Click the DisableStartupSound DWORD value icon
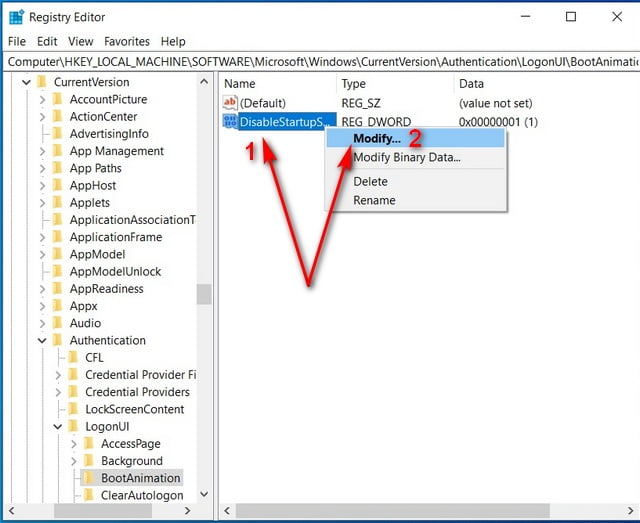The image size is (640, 523). point(230,121)
